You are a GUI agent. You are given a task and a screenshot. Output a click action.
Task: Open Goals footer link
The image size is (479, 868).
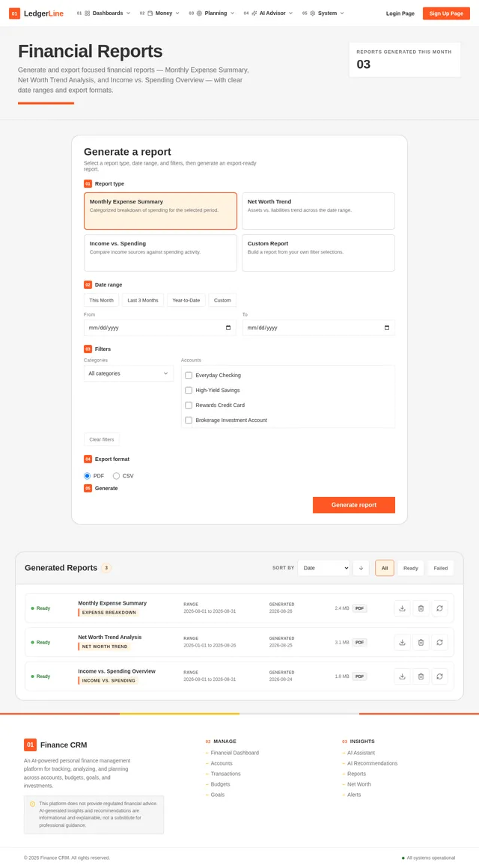(218, 795)
